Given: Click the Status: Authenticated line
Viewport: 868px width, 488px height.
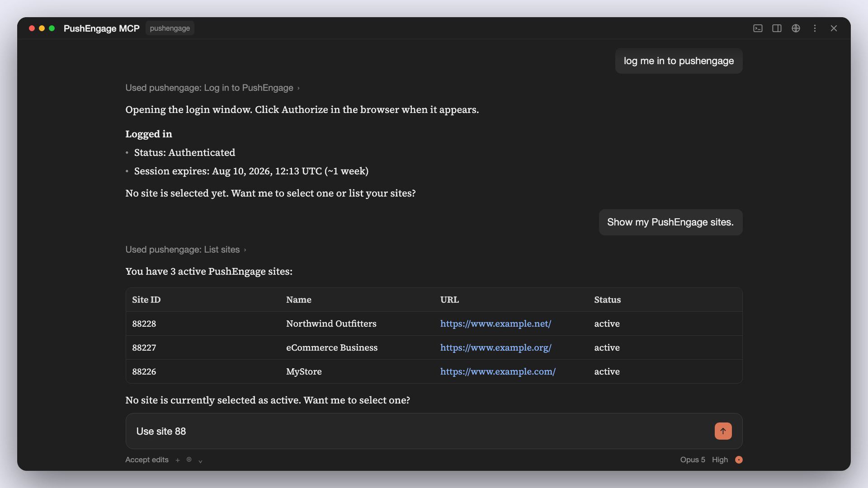Looking at the screenshot, I should tap(184, 152).
